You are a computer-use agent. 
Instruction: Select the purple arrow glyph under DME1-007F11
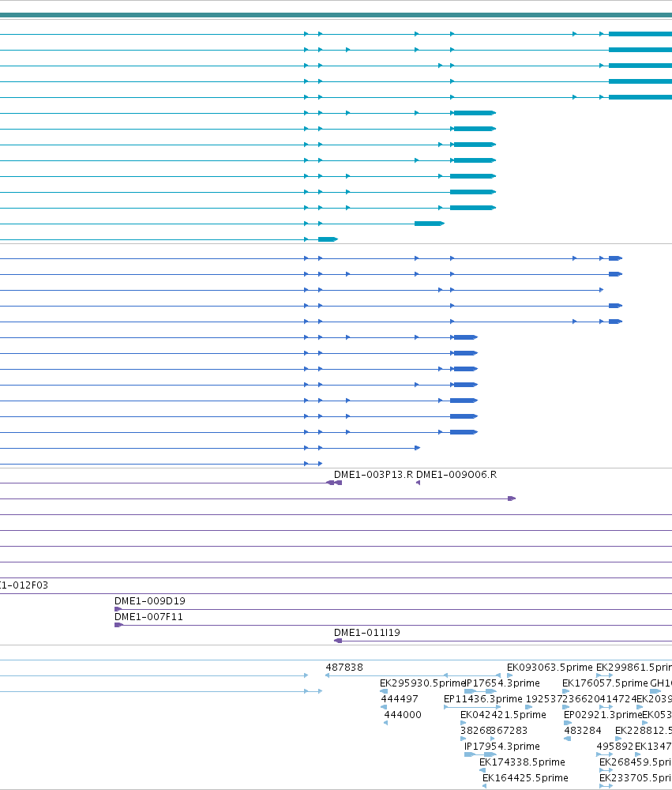pyautogui.click(x=118, y=625)
